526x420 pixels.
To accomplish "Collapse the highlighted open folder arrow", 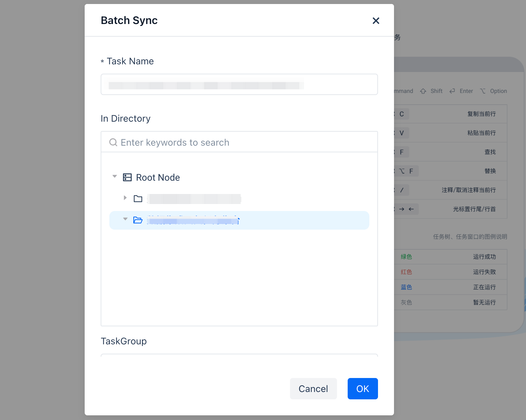I will pos(125,219).
